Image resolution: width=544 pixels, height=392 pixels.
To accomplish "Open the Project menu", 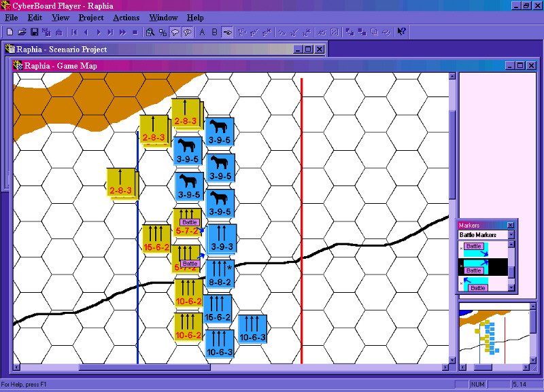I will point(91,18).
